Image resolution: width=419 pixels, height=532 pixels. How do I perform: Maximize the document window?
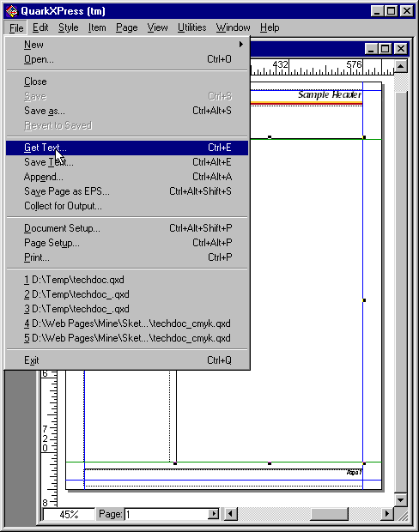coord(385,49)
